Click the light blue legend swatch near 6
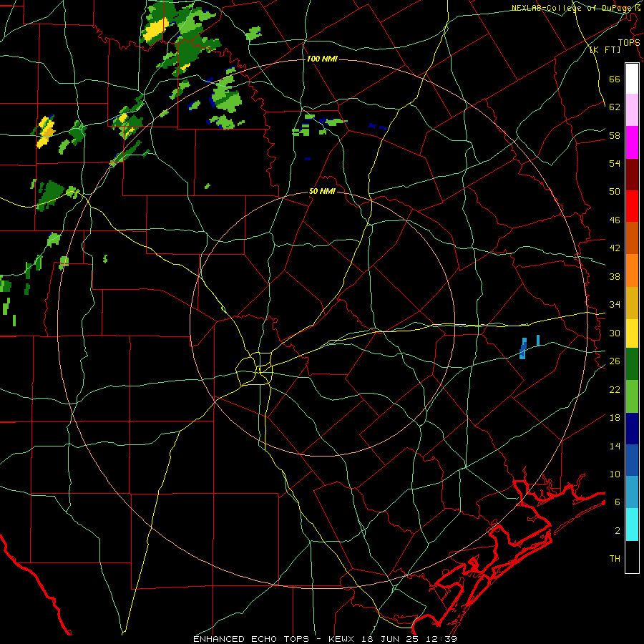 (x=632, y=492)
